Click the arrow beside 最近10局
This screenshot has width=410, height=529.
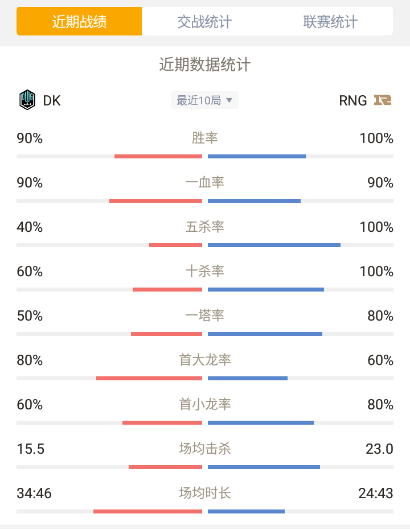pos(229,100)
